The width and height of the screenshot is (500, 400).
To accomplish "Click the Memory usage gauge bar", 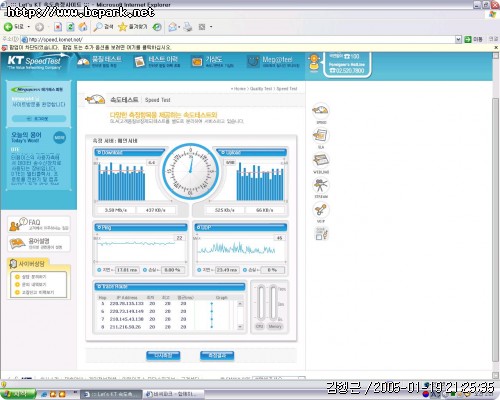I will tap(274, 303).
